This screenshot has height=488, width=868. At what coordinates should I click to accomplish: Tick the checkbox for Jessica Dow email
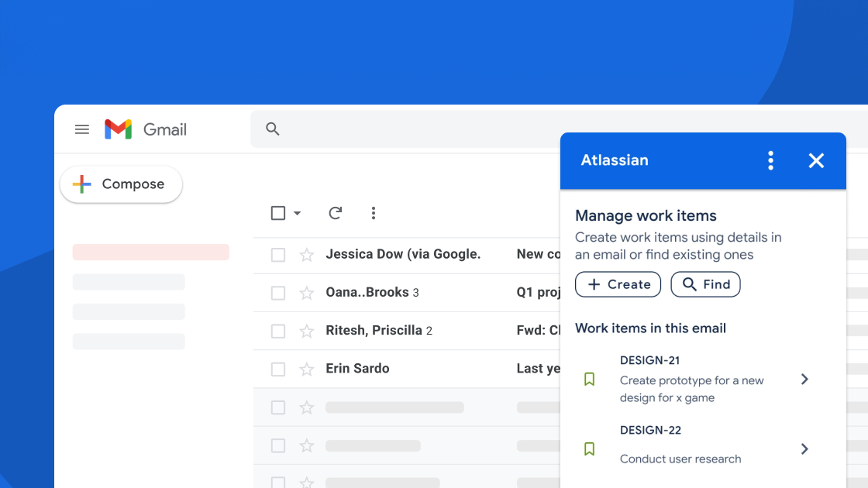pos(278,255)
